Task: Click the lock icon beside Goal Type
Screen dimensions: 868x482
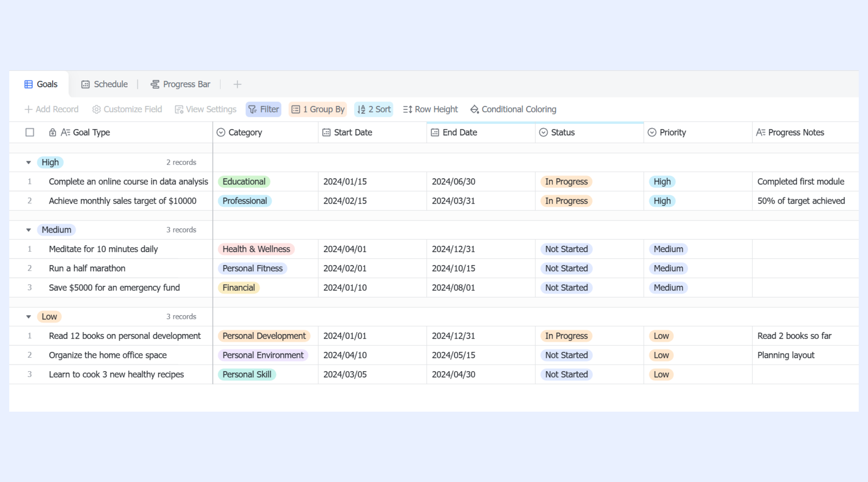Action: [x=53, y=133]
